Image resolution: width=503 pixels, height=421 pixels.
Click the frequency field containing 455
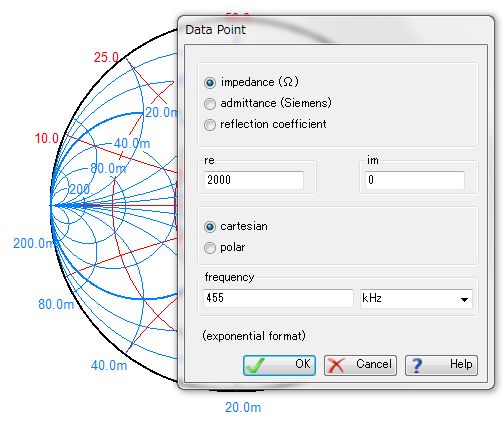tap(278, 298)
